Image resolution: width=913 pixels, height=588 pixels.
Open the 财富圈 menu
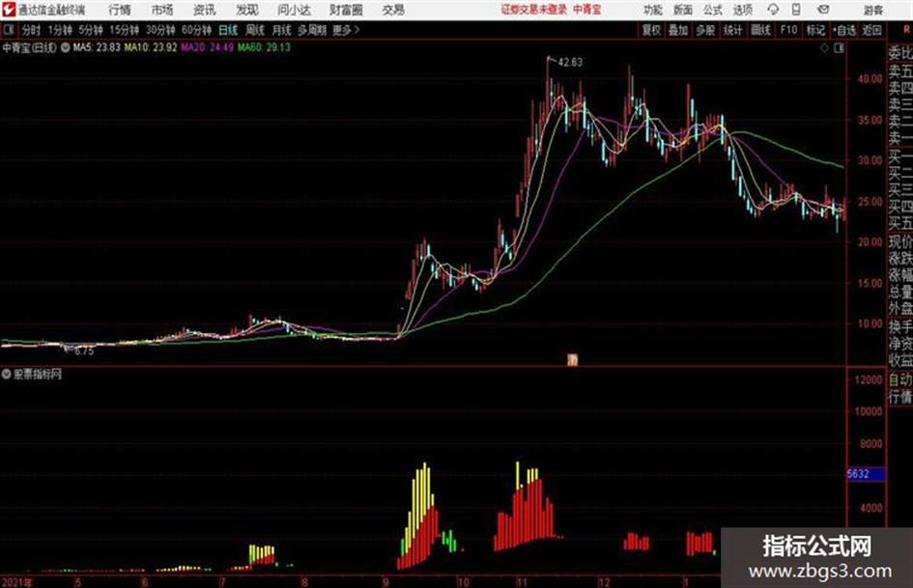pyautogui.click(x=346, y=10)
